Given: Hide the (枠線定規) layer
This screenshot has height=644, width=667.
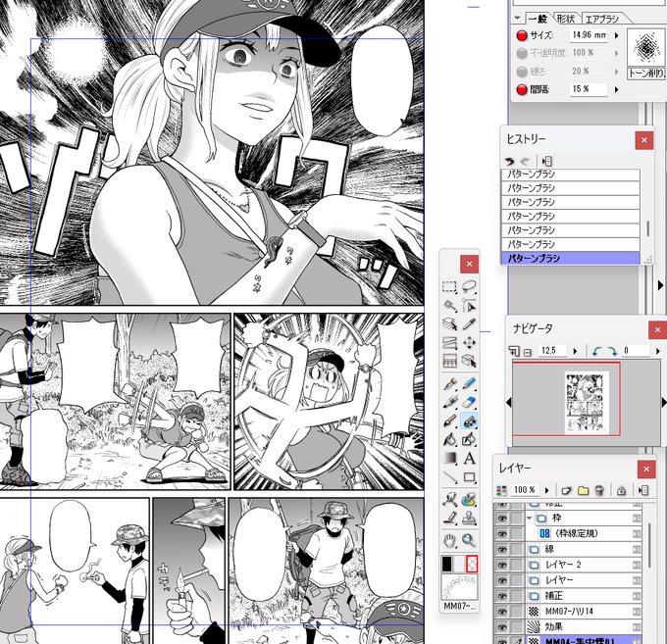Looking at the screenshot, I should click(502, 533).
